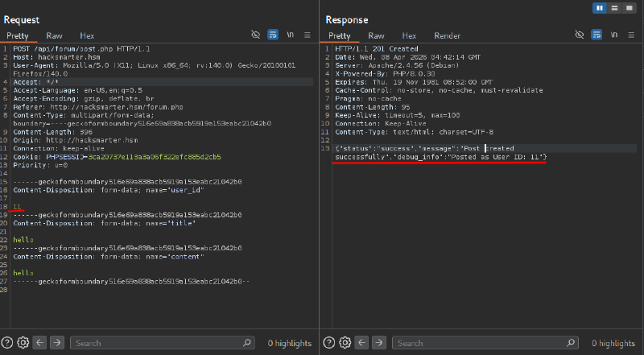Open search settings gear below Response panel
The height and width of the screenshot is (355, 644).
click(345, 342)
